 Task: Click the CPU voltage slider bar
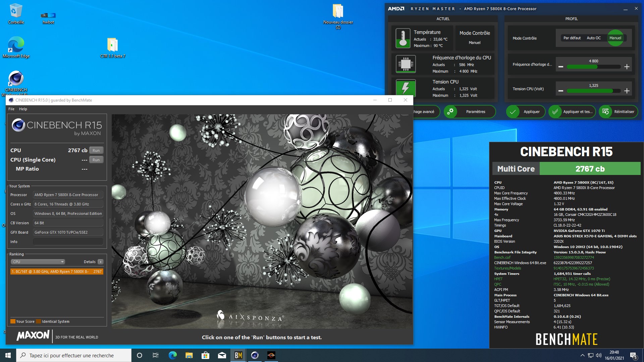click(593, 91)
